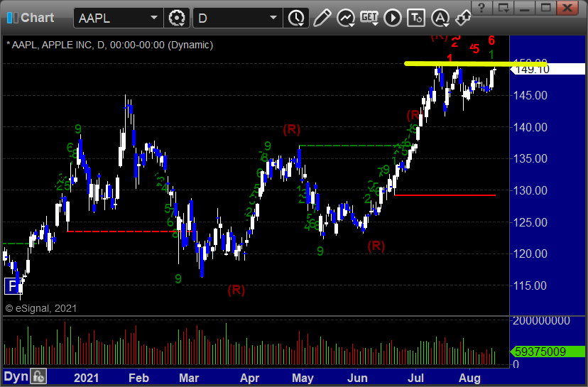Viewport: 588px width, 387px height.
Task: Click the 115.00 price axis label
Action: [x=530, y=285]
